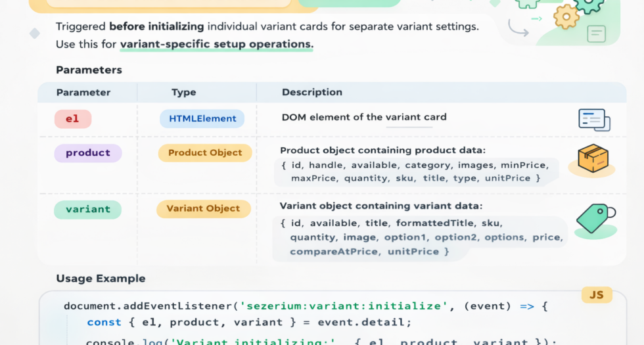Viewport: 644px width, 345px height.
Task: Click underlined "variant-specific setup operations" text
Action: [x=216, y=45]
